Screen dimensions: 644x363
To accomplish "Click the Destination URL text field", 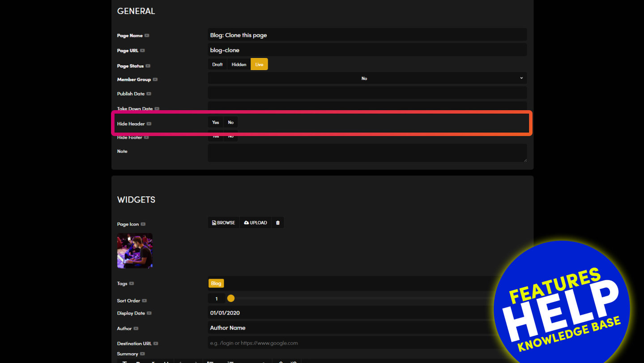I will 349,343.
